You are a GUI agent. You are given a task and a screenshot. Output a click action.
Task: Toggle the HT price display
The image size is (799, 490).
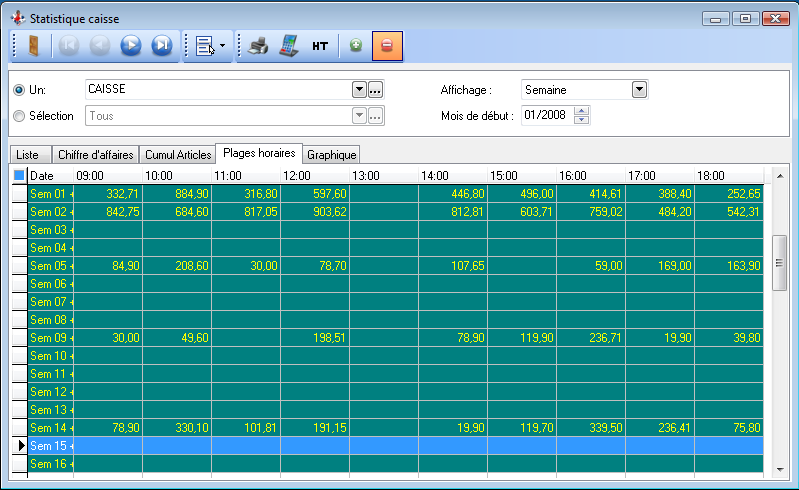tap(320, 46)
